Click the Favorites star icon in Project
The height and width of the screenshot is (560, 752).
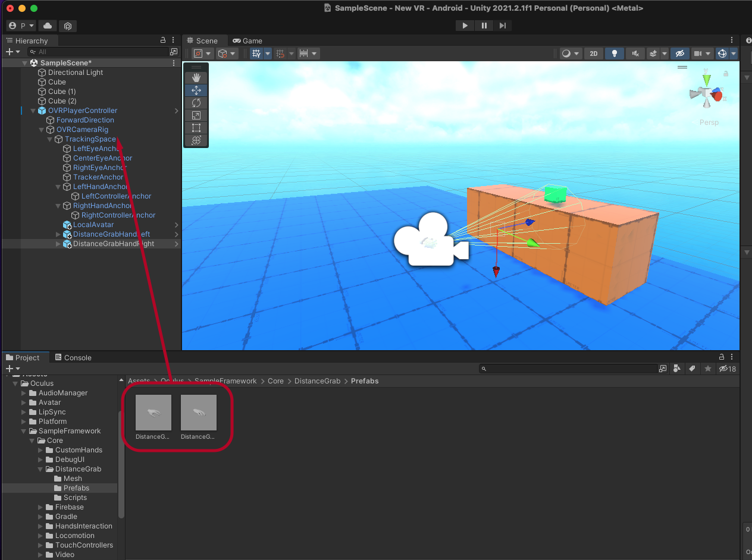pos(708,369)
